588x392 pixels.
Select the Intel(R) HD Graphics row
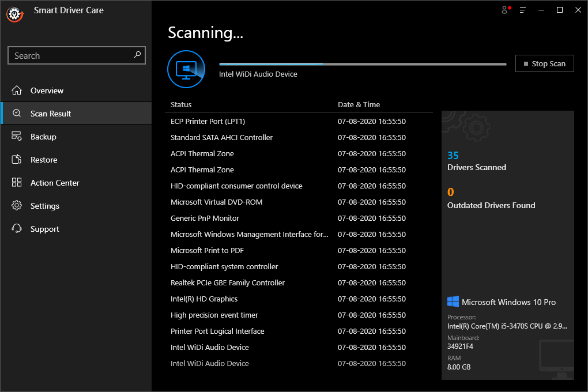[x=204, y=299]
